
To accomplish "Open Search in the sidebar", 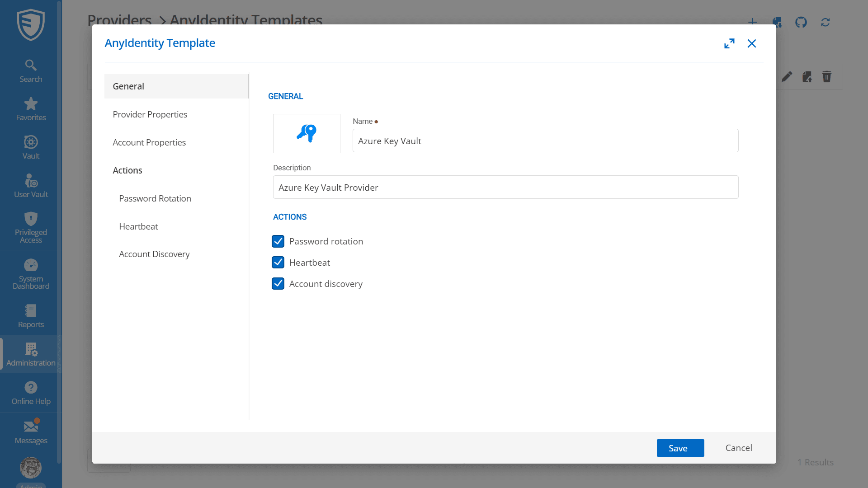I will point(31,71).
